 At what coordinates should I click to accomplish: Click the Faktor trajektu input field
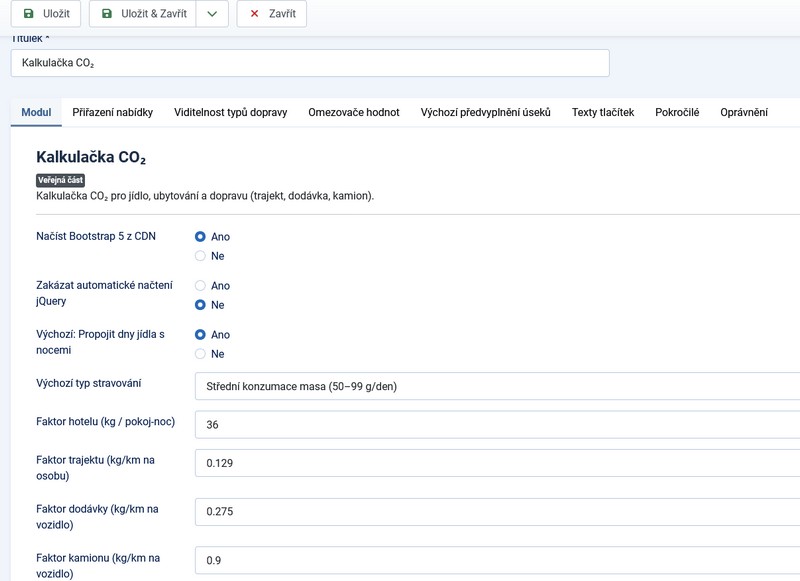[x=497, y=463]
